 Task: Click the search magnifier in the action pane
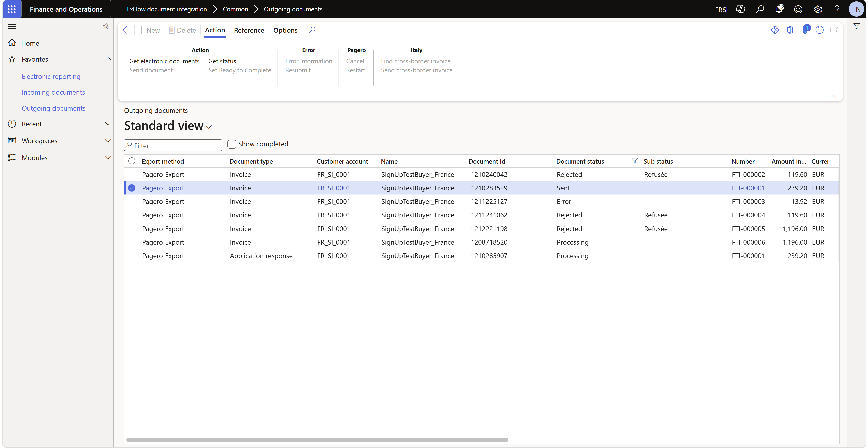(312, 30)
